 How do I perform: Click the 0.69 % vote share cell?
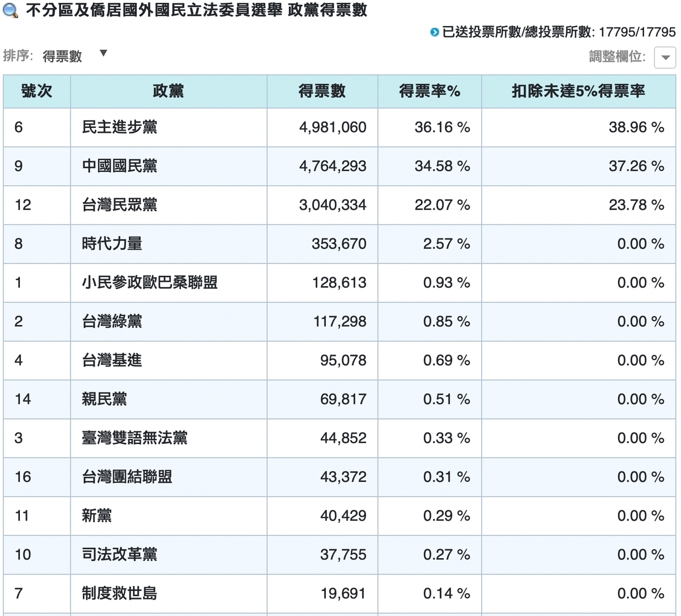click(x=430, y=361)
